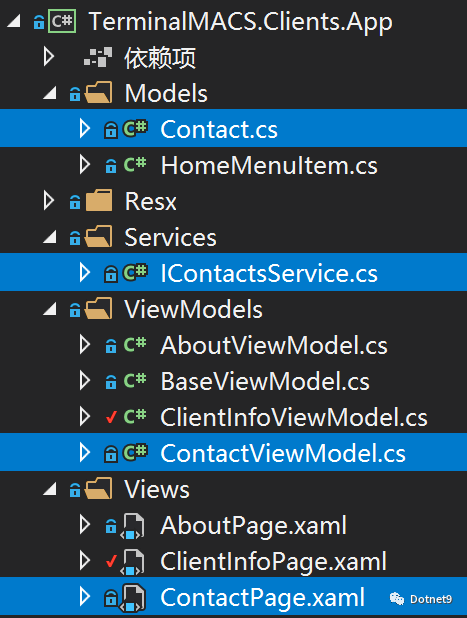
Task: Click the open folder icon for Models
Action: (99, 93)
